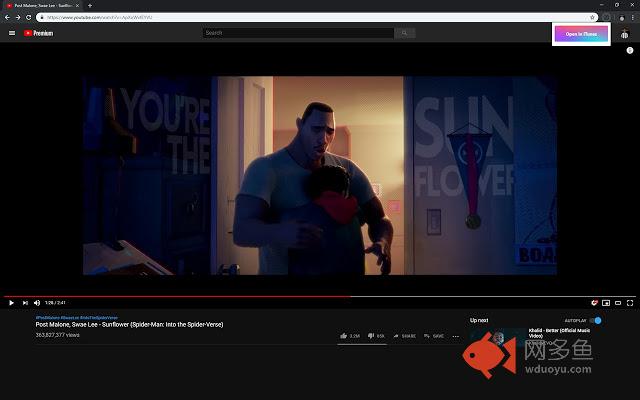Click the Sunflower video frame

point(320,176)
